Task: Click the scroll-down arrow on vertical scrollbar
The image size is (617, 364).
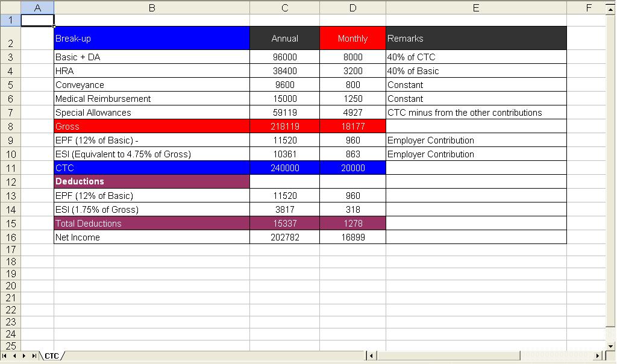Action: 610,345
